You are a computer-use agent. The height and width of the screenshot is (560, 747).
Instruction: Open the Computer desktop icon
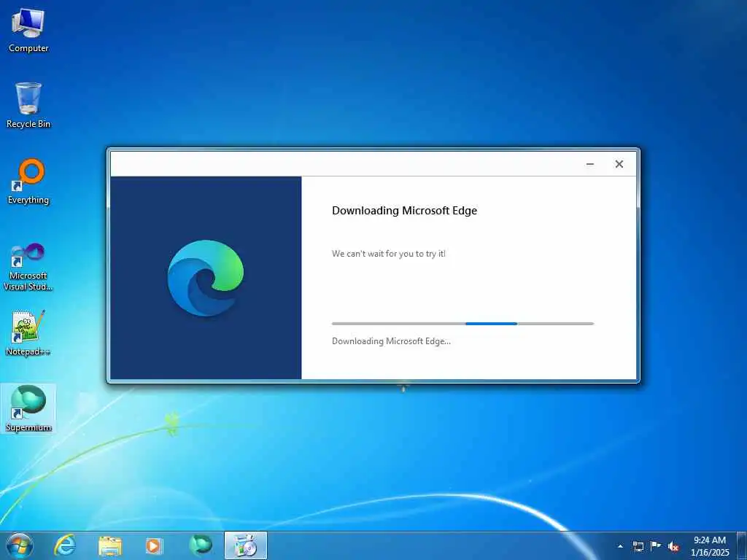(x=28, y=29)
